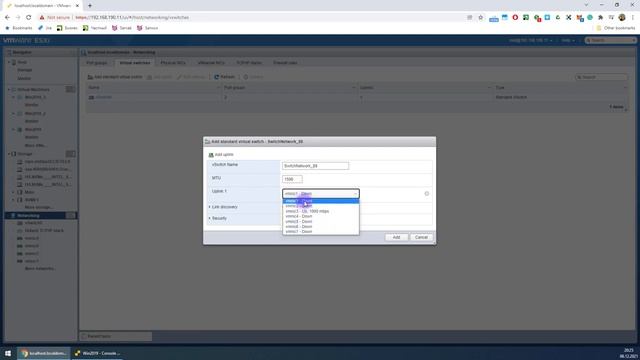Choose vmnic5 - Down uplink
The height and width of the screenshot is (360, 640).
click(x=321, y=221)
